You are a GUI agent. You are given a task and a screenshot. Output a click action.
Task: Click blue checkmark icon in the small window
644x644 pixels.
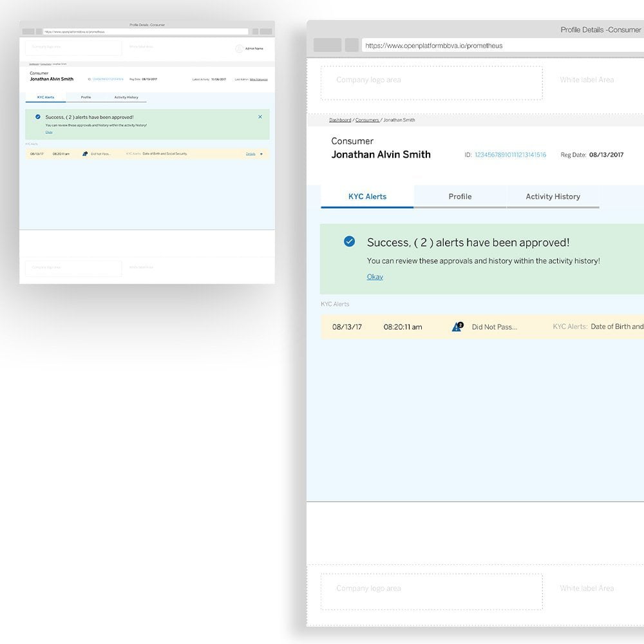tap(38, 117)
